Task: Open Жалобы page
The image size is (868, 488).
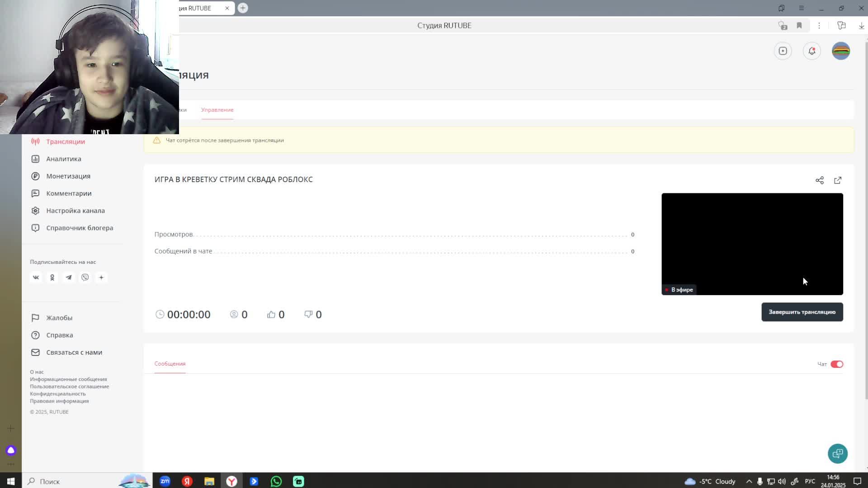Action: pos(52,318)
